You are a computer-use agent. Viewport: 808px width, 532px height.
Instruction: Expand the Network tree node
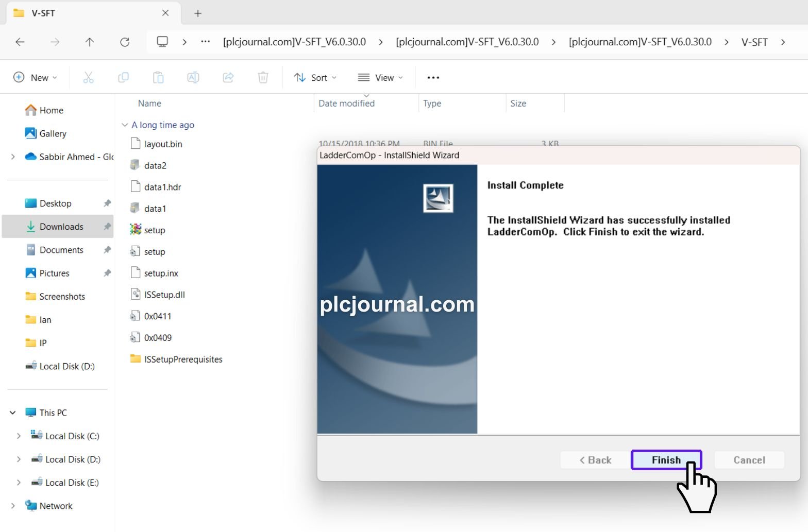13,506
